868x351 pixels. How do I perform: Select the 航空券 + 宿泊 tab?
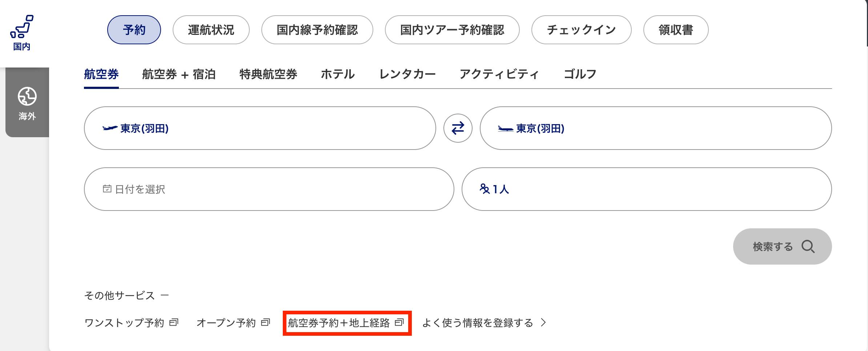pos(179,74)
